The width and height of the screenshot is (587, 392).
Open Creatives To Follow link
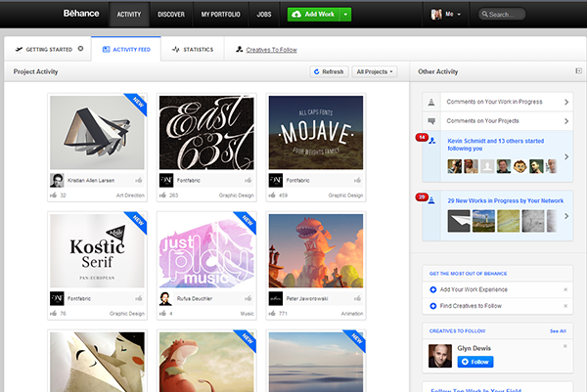click(271, 50)
